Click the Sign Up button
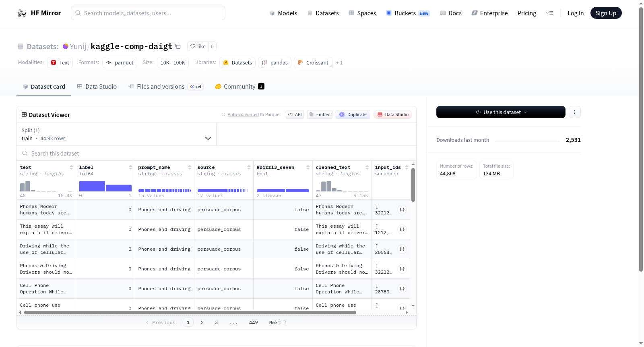Viewport: 644px width, 347px height. (606, 13)
